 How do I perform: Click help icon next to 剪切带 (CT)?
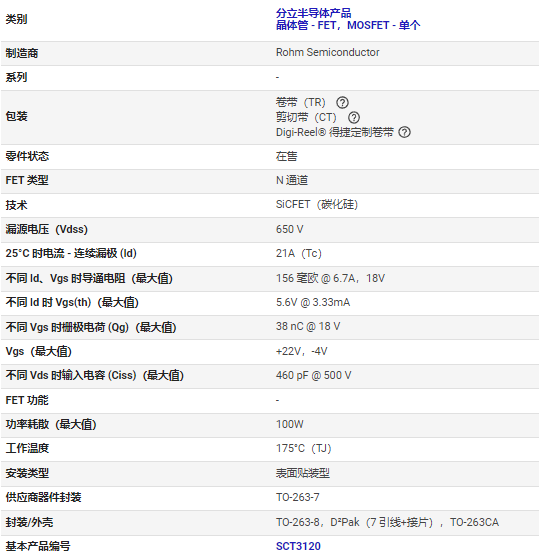tap(354, 117)
